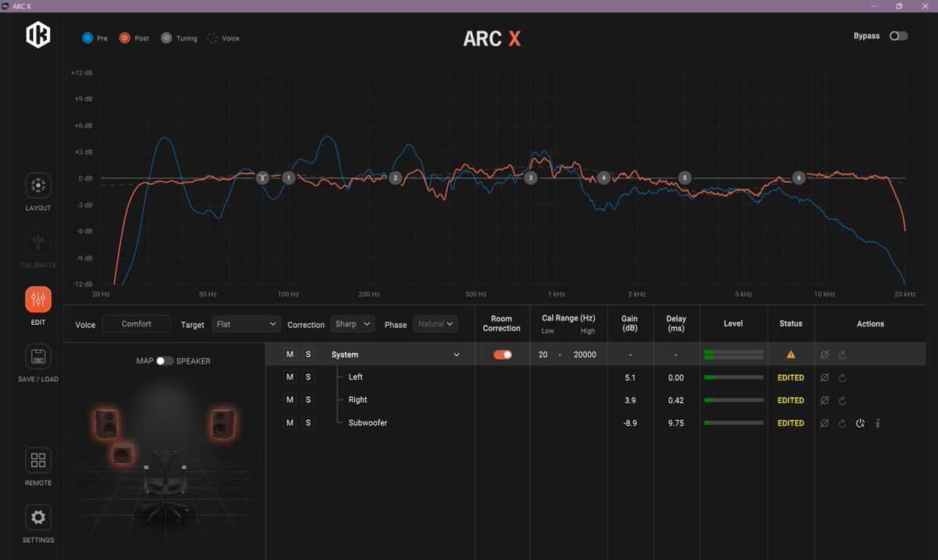Screen dimensions: 938x560
Task: Click the IK Multimedia logo
Action: coord(38,35)
